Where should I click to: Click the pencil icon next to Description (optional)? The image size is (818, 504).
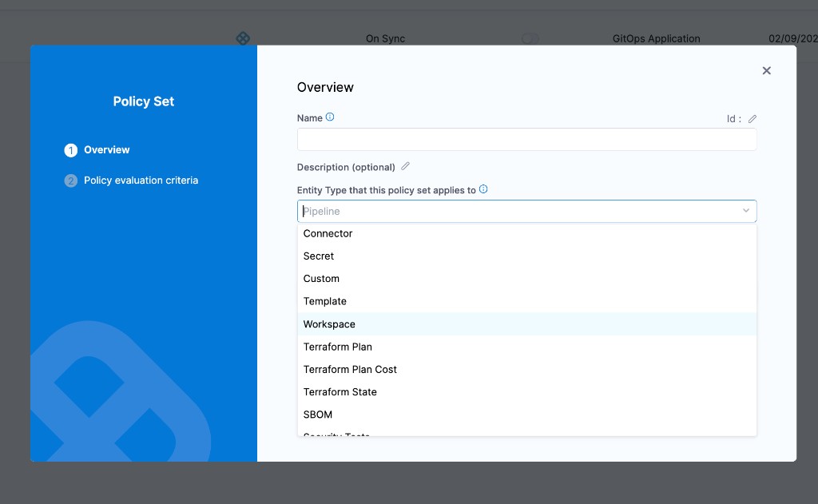coord(405,166)
